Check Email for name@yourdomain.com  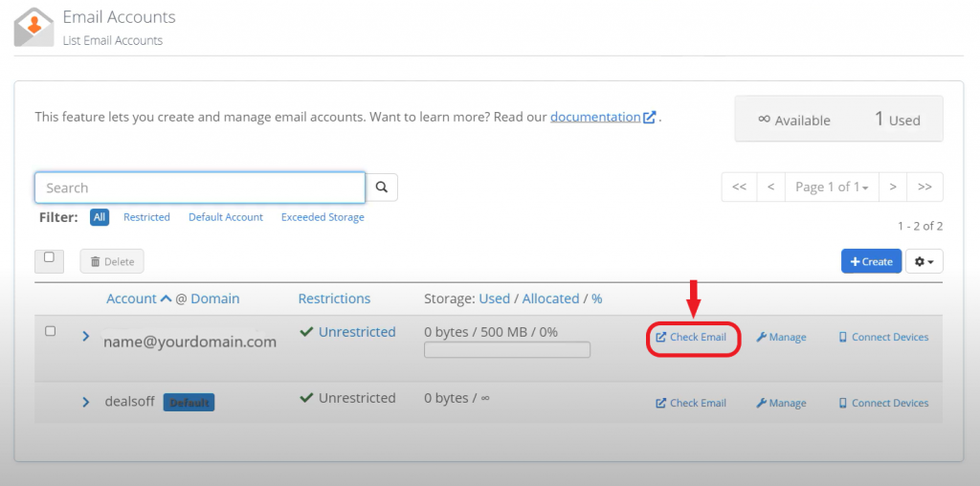(x=691, y=338)
